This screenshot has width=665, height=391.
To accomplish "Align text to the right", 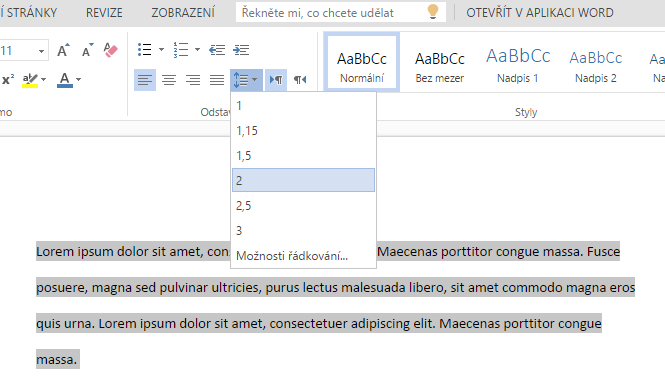I will [x=193, y=80].
